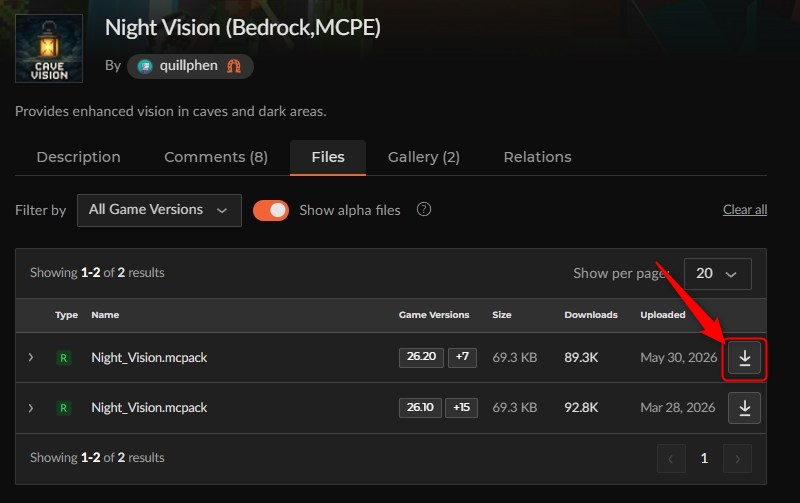Click the Cave Vision project thumbnail
The image size is (800, 503).
49,48
